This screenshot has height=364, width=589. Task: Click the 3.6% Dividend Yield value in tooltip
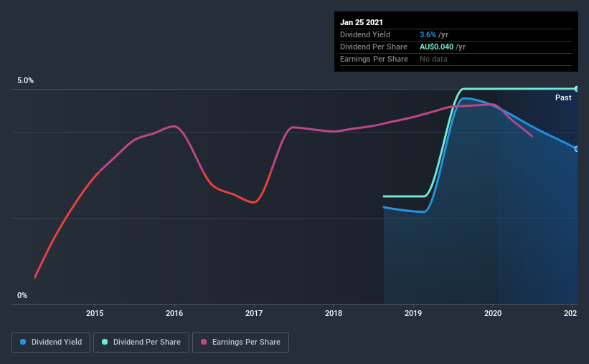click(428, 34)
